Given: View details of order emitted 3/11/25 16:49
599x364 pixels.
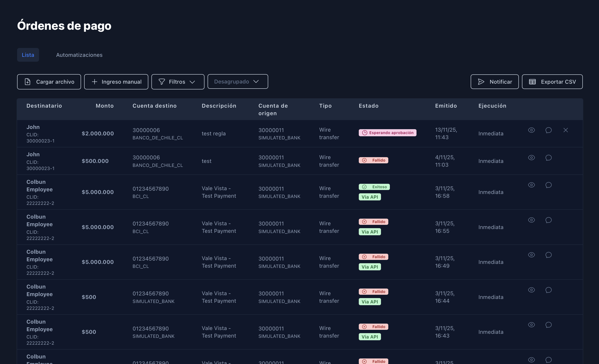Looking at the screenshot, I should click(x=532, y=255).
